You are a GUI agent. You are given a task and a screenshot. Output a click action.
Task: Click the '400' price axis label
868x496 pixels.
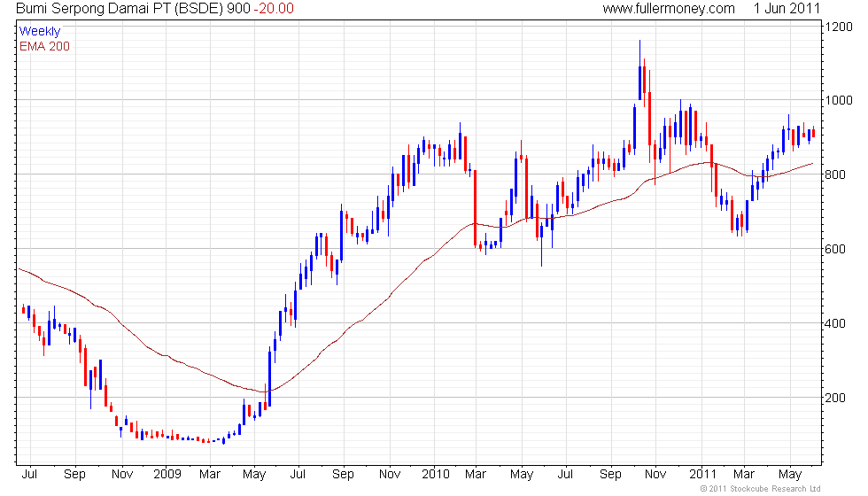coord(836,323)
